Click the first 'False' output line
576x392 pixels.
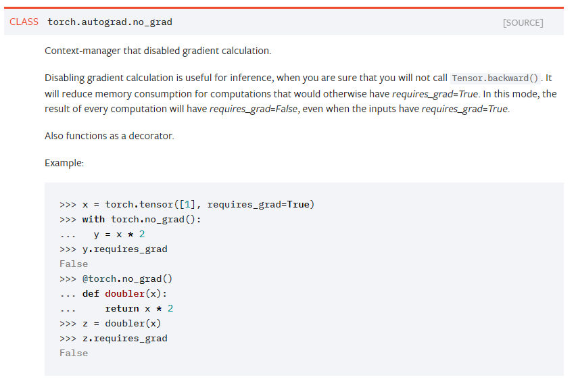[74, 264]
